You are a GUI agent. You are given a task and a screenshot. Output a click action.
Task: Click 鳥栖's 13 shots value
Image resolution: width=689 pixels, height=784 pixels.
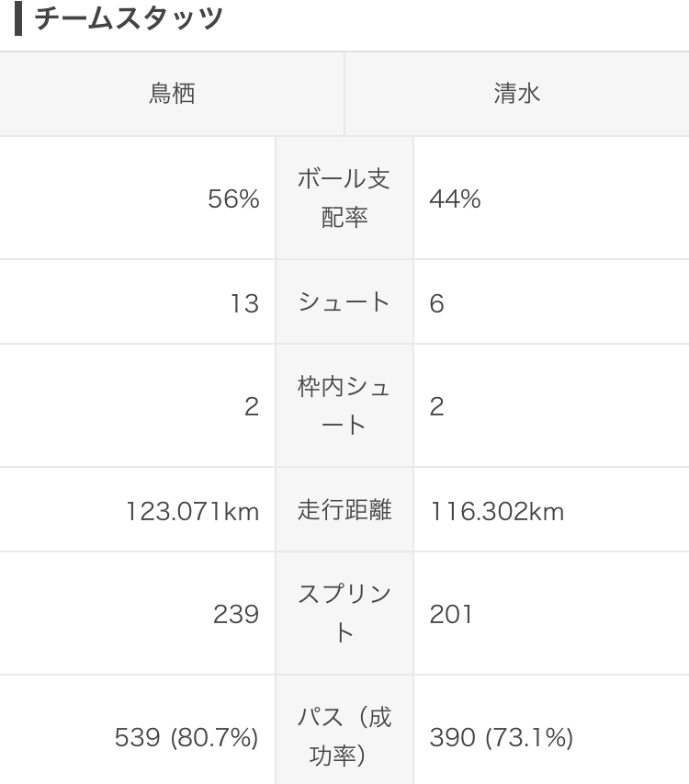click(244, 303)
